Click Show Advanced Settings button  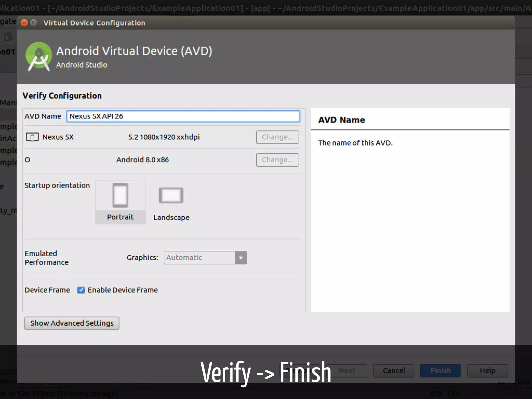click(72, 323)
